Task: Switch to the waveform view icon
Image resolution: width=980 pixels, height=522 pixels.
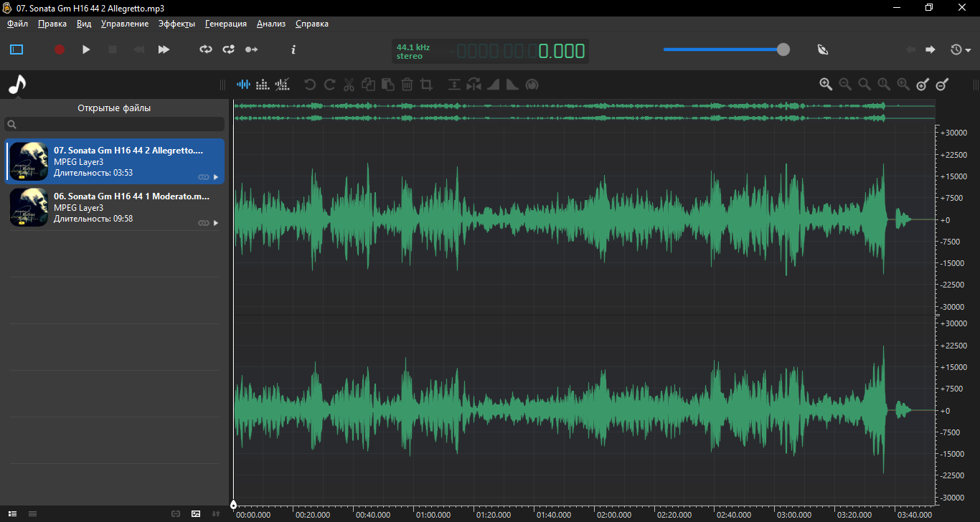Action: (244, 85)
